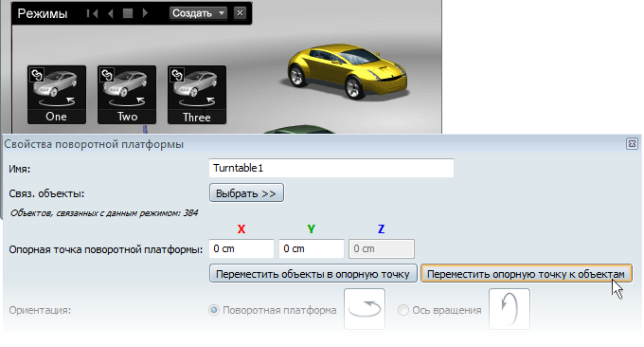644x347 pixels.
Task: Close the Режимы panel
Action: point(240,13)
